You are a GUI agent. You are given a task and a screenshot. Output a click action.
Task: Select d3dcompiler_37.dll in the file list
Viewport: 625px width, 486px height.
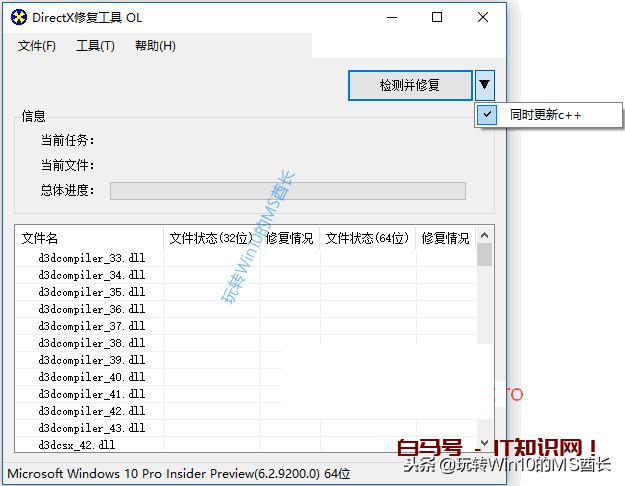click(x=92, y=326)
